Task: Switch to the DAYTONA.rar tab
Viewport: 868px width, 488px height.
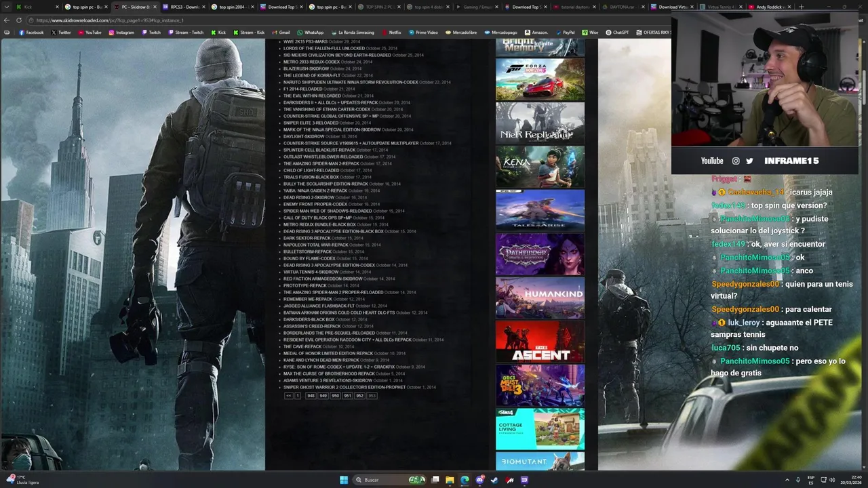Action: click(x=621, y=7)
